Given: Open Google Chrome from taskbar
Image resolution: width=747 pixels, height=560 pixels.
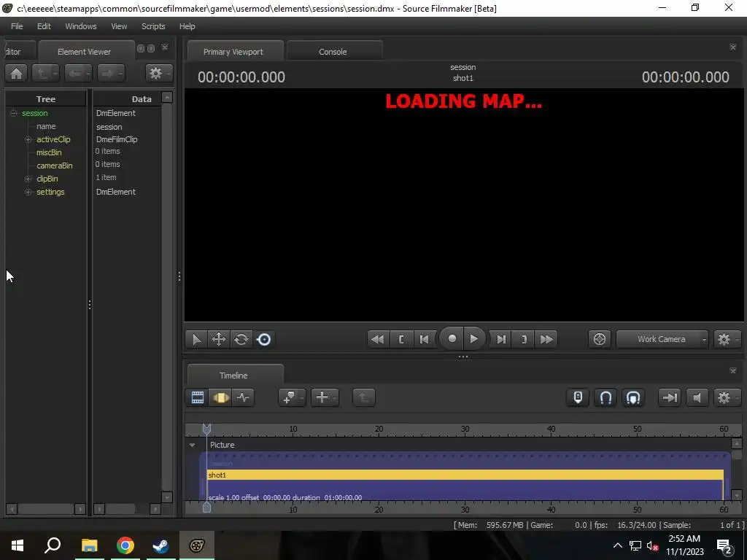Looking at the screenshot, I should (125, 545).
